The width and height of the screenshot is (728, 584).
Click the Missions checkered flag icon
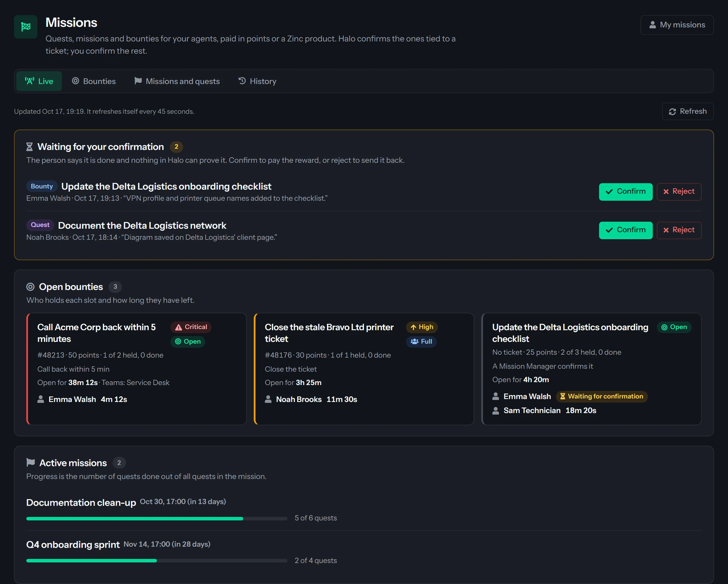(26, 27)
